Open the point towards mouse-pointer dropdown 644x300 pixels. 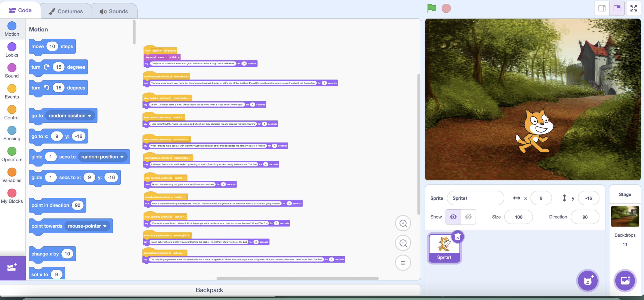pyautogui.click(x=87, y=226)
